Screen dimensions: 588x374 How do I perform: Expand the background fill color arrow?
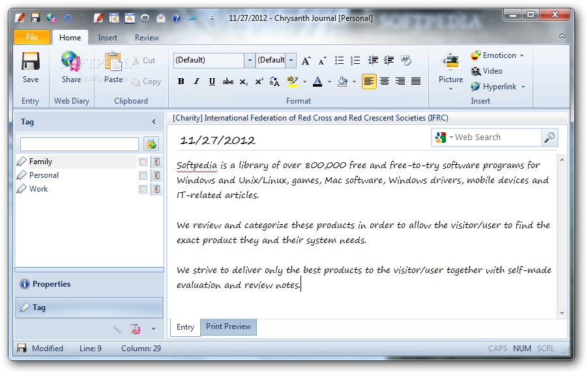coord(354,81)
